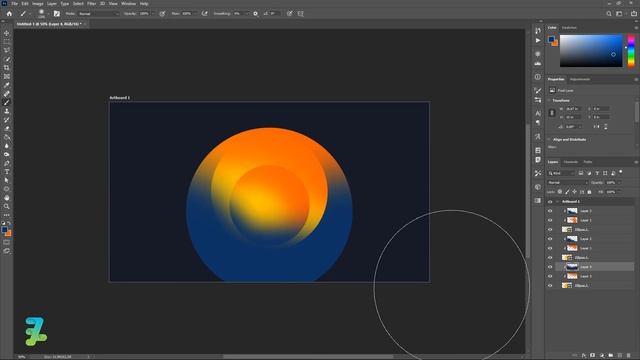Open the Filter menu
Viewport: 640px width, 360px height.
tap(91, 4)
